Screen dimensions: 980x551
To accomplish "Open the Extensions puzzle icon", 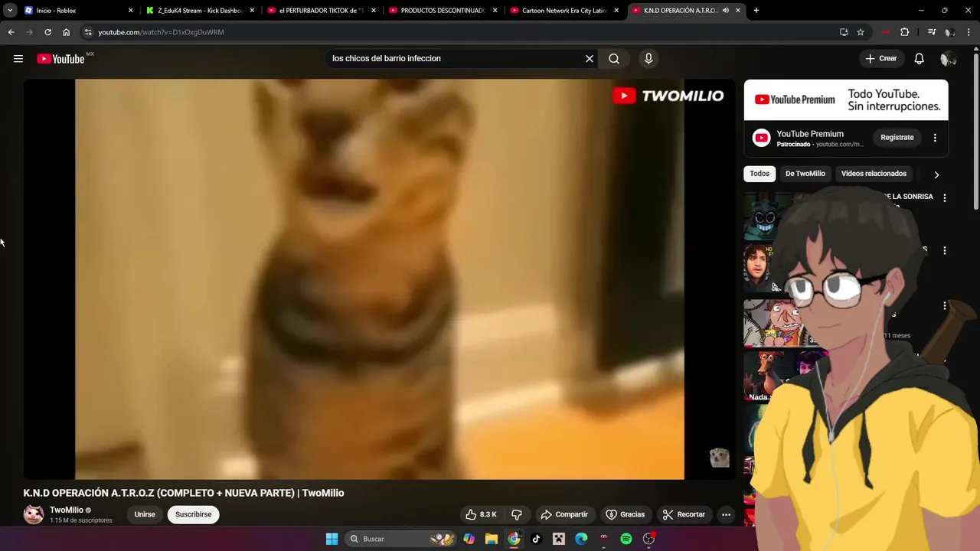I will (x=904, y=32).
